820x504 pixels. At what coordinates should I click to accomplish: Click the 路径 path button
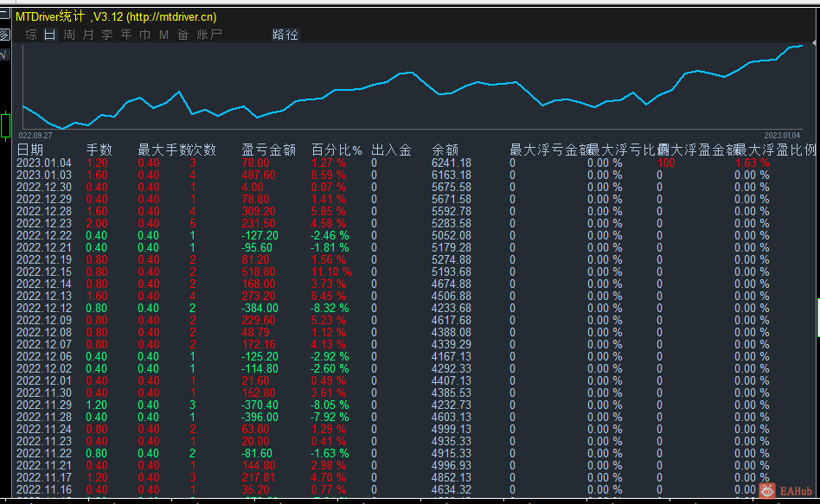coord(285,35)
